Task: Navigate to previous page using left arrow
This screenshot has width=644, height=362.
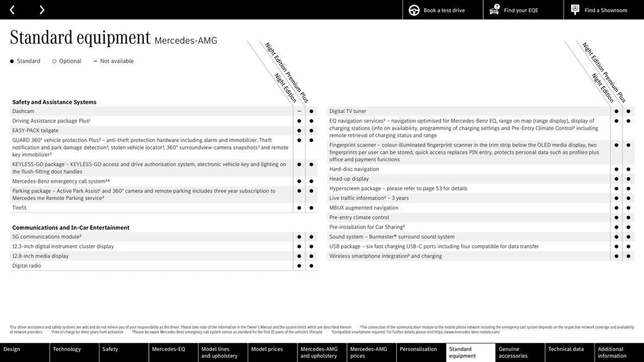Action: (x=12, y=10)
